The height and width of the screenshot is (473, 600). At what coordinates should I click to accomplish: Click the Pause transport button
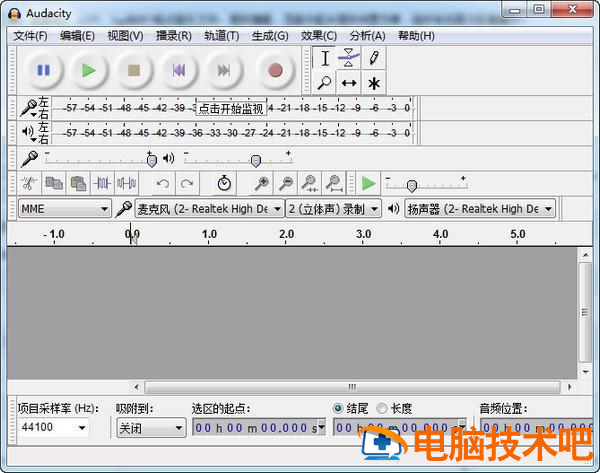click(43, 70)
